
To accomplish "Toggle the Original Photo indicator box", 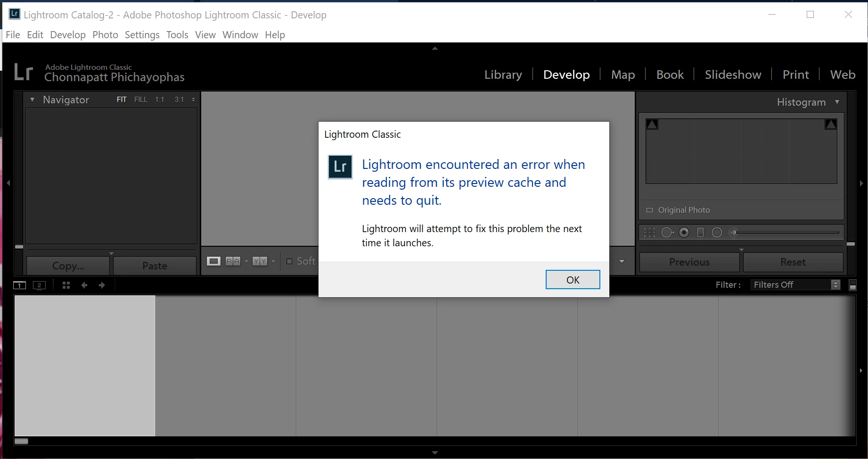I will point(649,210).
